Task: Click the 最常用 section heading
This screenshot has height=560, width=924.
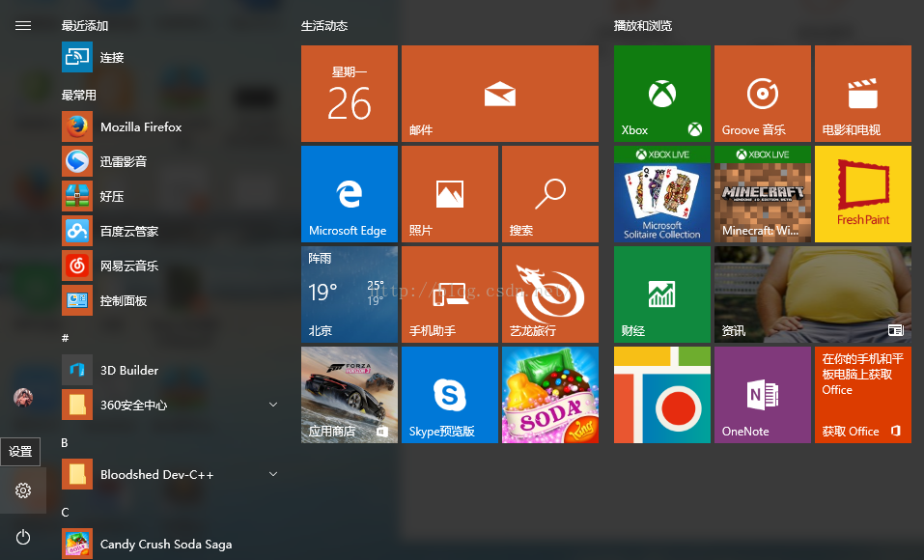Action: tap(79, 95)
